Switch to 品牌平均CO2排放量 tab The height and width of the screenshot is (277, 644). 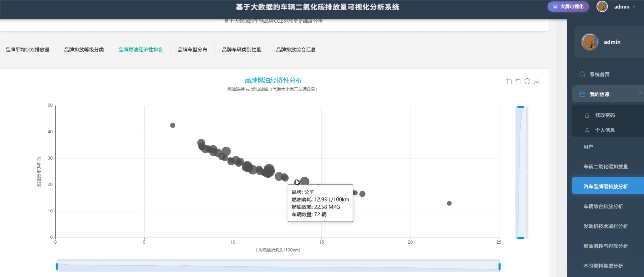(x=28, y=50)
